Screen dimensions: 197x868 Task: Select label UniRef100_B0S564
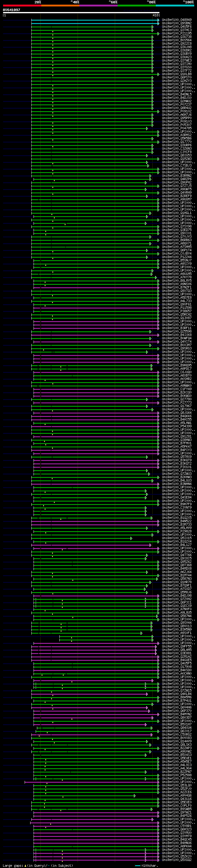pos(177,40)
